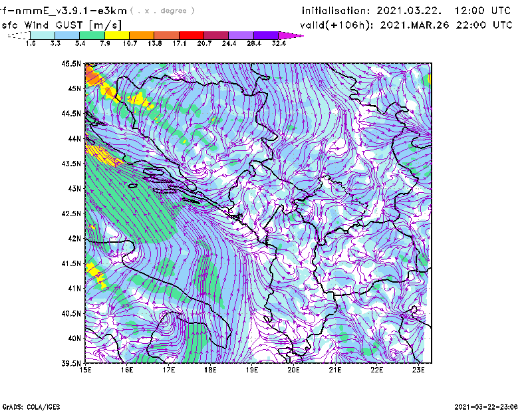Click the '43N' latitude label
The width and height of the screenshot is (532, 411).
click(74, 188)
